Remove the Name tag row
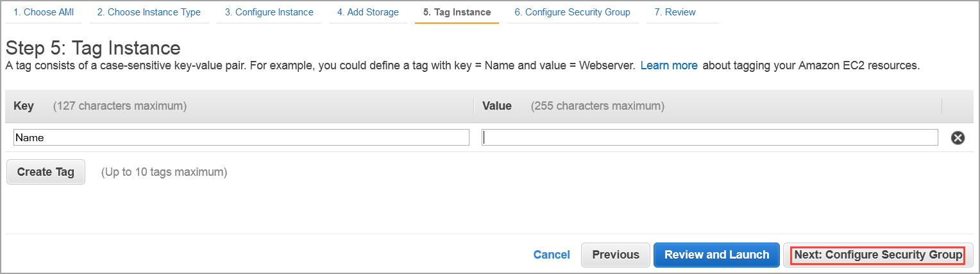This screenshot has width=980, height=274. tap(958, 137)
